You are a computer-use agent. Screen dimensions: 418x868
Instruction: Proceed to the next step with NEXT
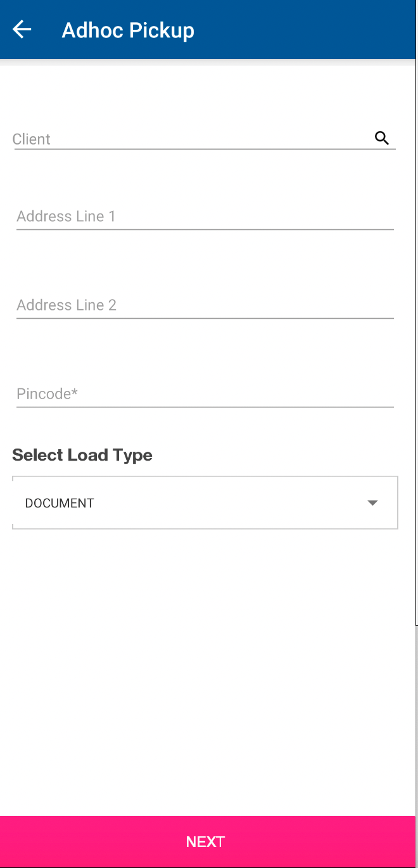206,841
